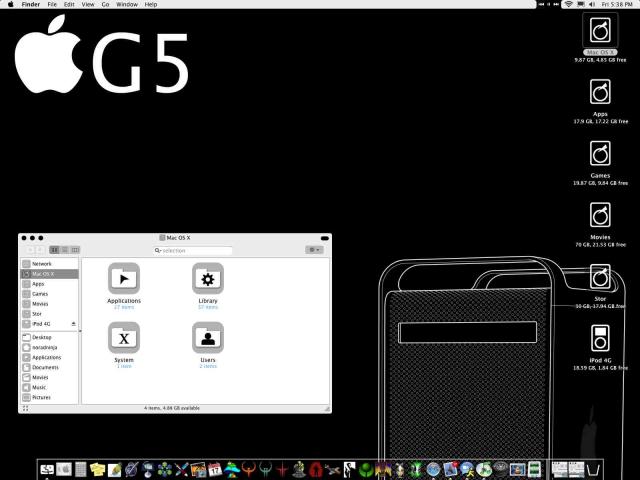Switch Finder to column view
This screenshot has height=480, width=640.
(x=75, y=250)
